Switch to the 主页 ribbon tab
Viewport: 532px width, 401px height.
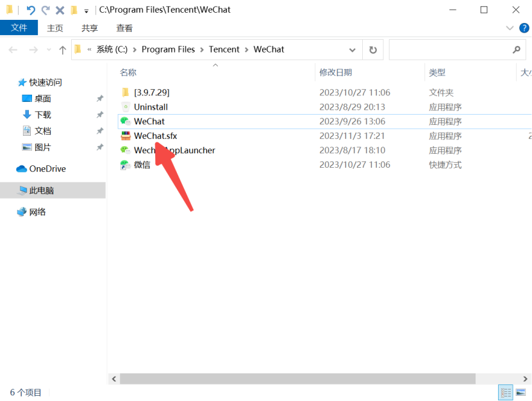pos(55,28)
